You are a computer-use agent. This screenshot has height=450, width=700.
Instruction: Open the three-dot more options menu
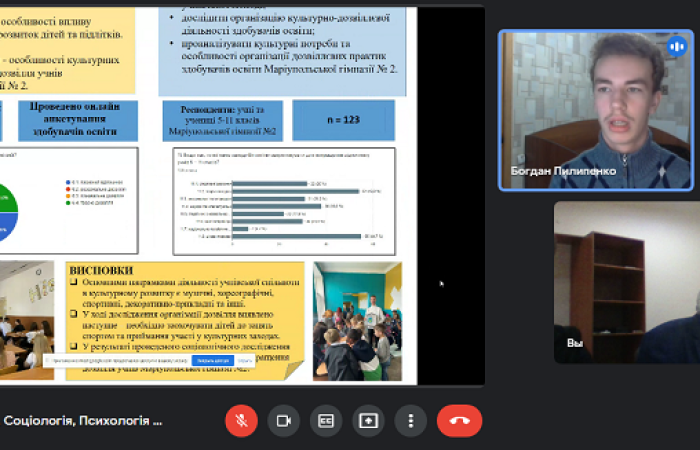pos(410,420)
